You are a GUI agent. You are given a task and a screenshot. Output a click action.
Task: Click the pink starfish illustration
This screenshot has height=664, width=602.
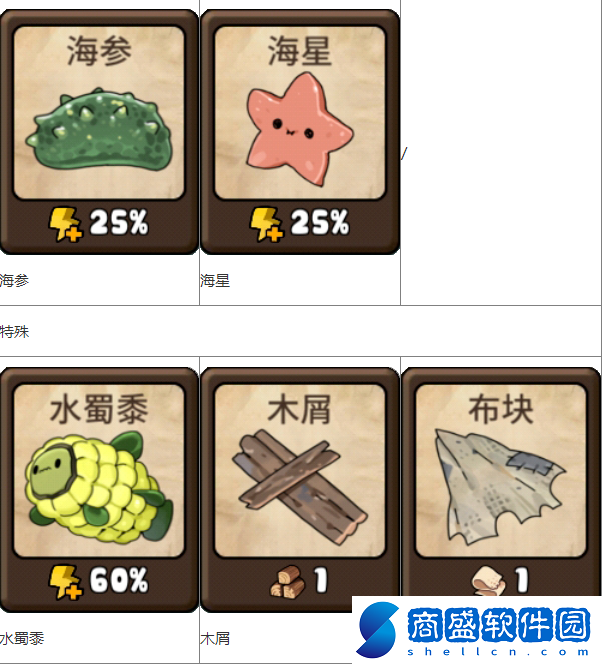pos(299,129)
